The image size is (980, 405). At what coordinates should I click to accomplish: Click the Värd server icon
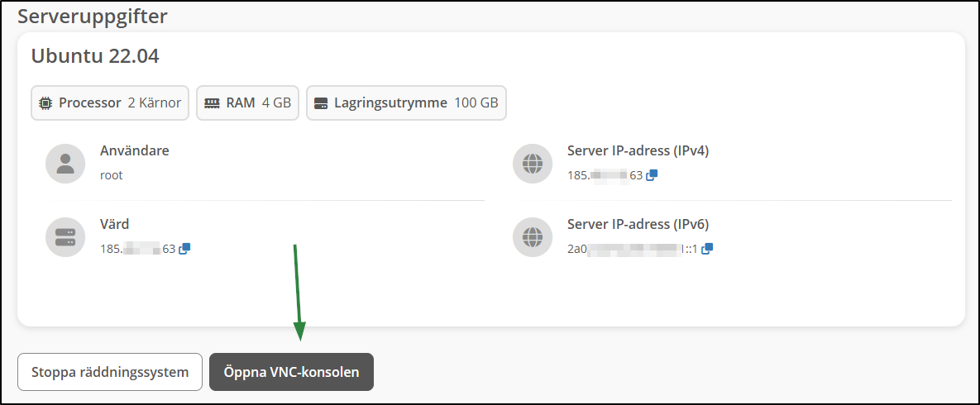(65, 237)
